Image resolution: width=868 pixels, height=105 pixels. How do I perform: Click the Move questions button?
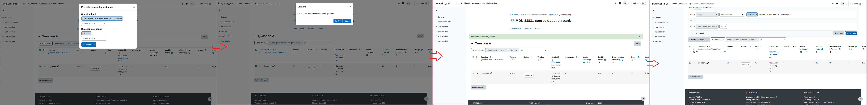click(89, 45)
